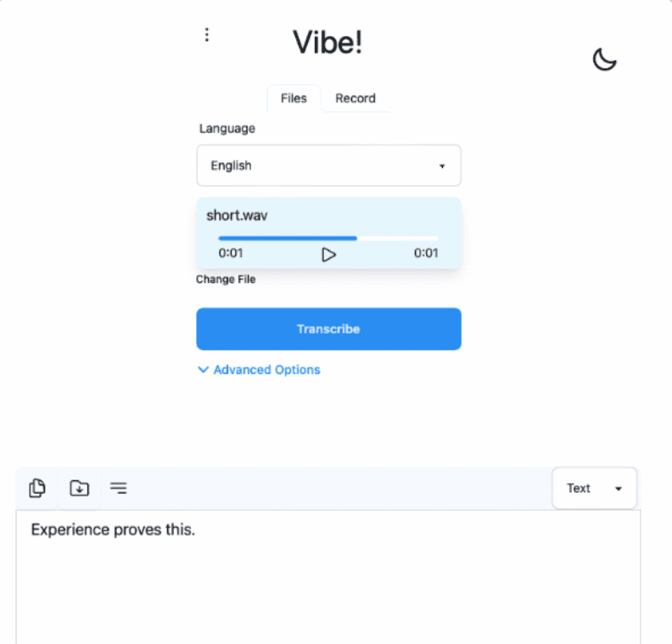The width and height of the screenshot is (672, 644).
Task: Open the English language dropdown
Action: tap(328, 165)
